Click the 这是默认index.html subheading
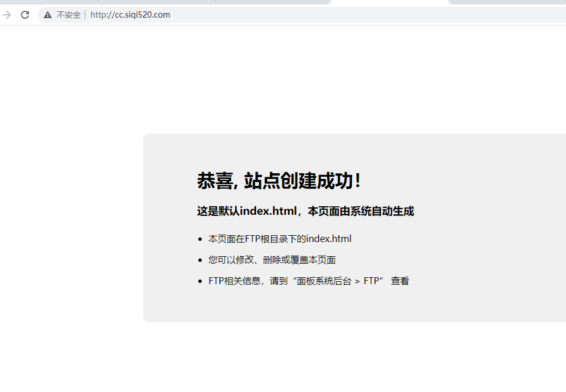This screenshot has width=566, height=392. 305,211
